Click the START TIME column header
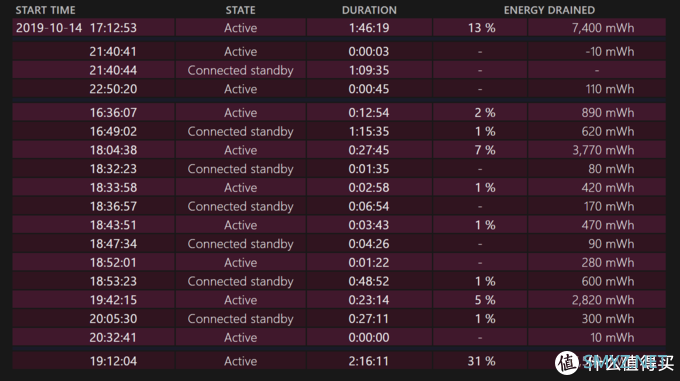The height and width of the screenshot is (381, 680). [45, 10]
